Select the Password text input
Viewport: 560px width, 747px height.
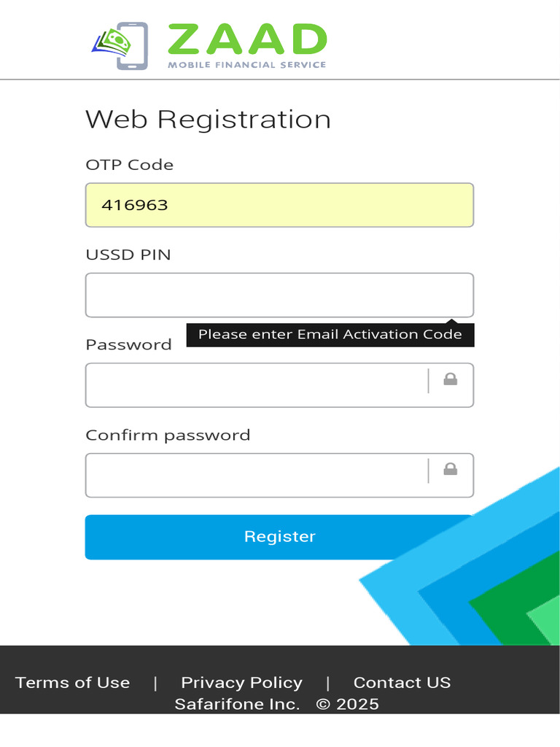(255, 385)
